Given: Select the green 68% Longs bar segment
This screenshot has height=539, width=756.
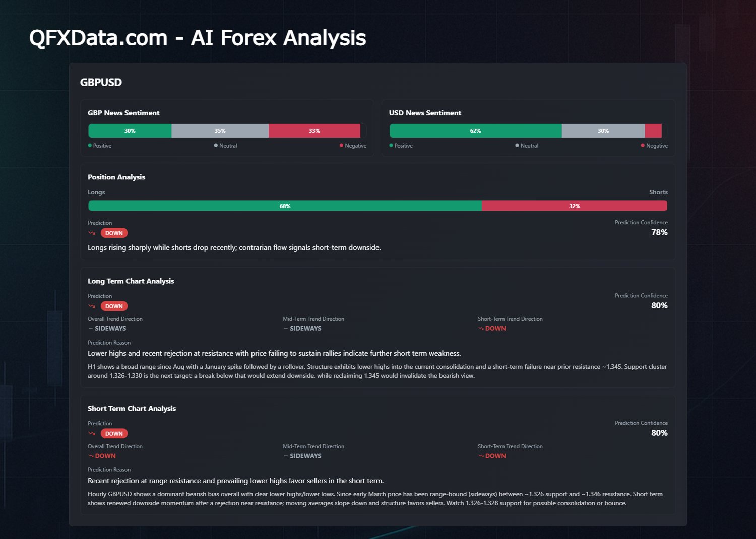Looking at the screenshot, I should 285,206.
